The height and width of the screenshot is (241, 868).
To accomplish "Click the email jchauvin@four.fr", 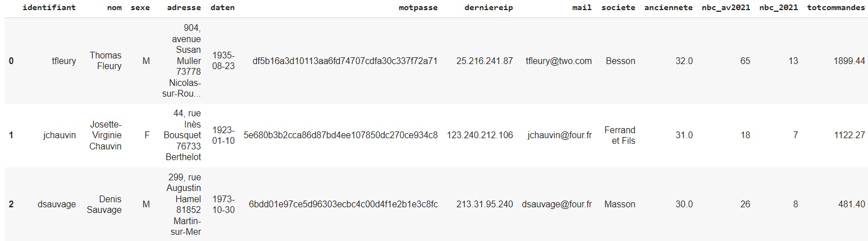I will point(560,135).
